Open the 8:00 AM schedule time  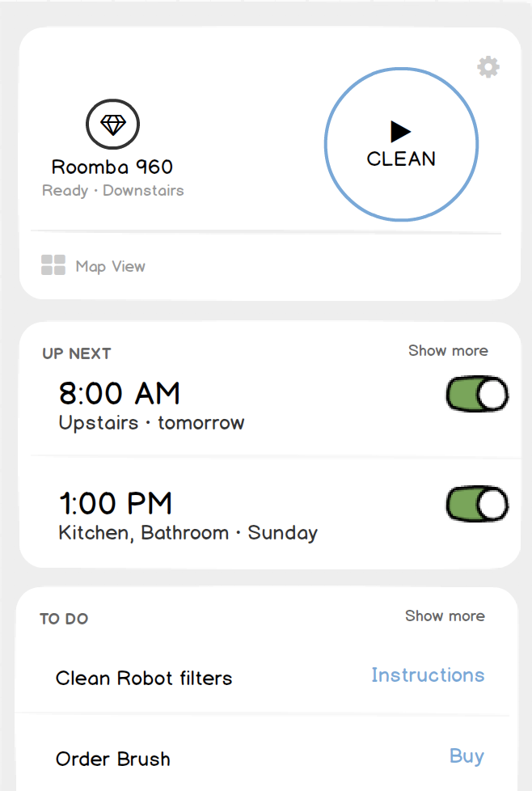tap(120, 393)
